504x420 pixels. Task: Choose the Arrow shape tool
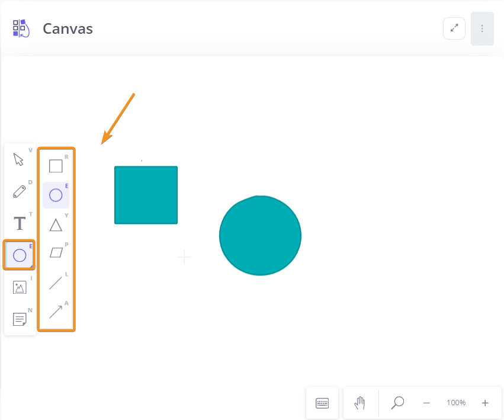click(x=56, y=312)
